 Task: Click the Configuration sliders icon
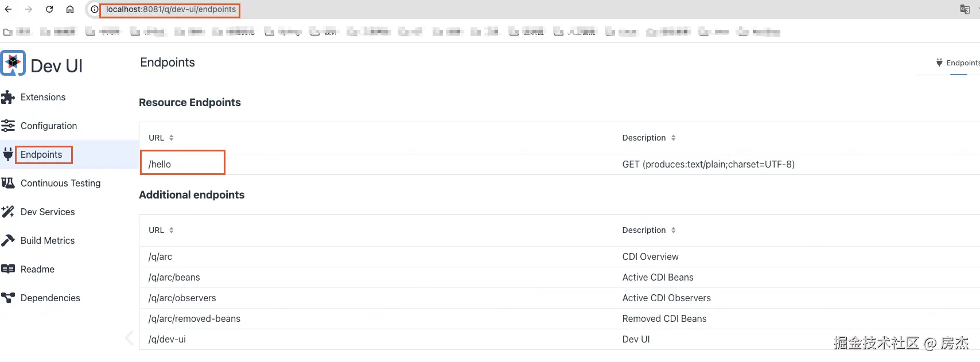(8, 126)
